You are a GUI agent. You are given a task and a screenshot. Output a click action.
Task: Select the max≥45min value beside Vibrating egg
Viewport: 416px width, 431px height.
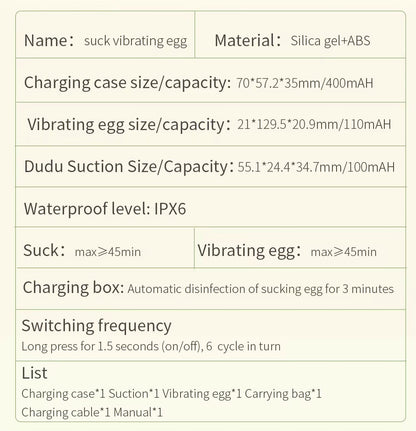[x=343, y=252]
